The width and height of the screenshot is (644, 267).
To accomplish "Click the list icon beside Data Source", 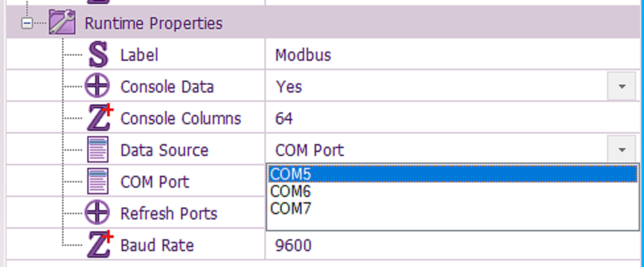I will [98, 150].
